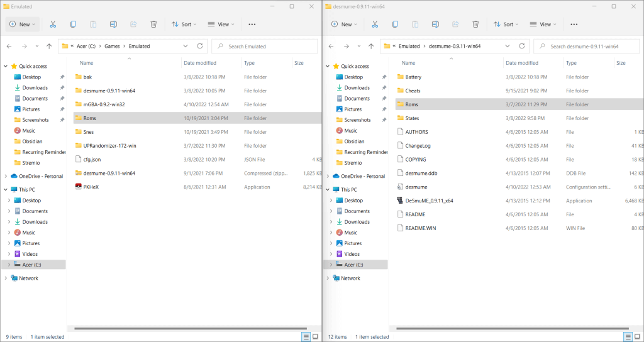Open the View dropdown in the Emulated window
The image size is (644, 342).
(x=221, y=25)
